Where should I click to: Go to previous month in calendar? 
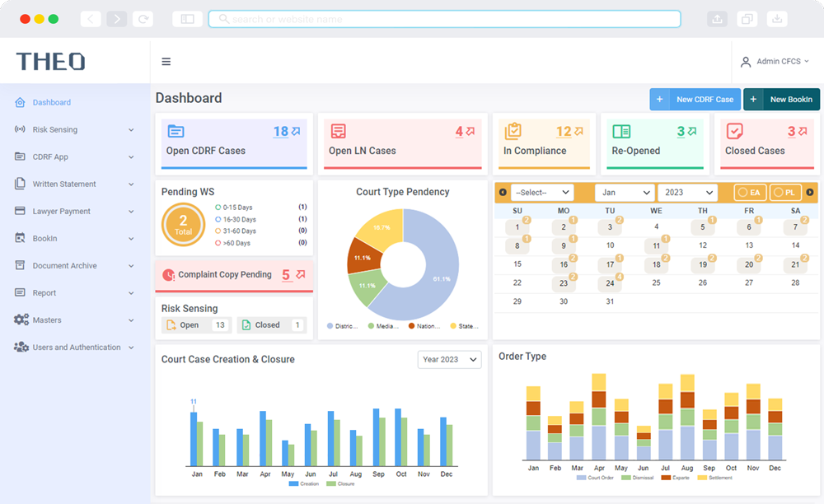[503, 192]
